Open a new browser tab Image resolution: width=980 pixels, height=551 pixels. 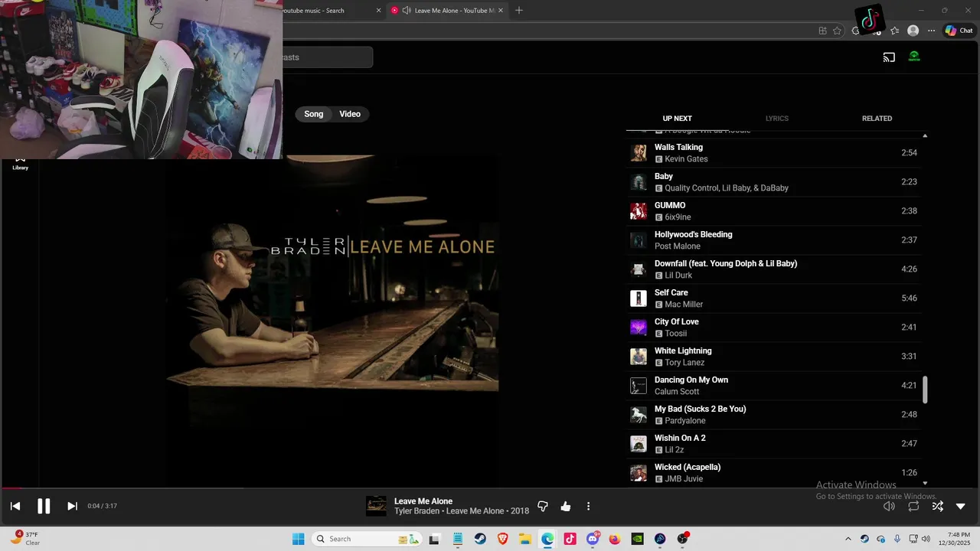(519, 11)
